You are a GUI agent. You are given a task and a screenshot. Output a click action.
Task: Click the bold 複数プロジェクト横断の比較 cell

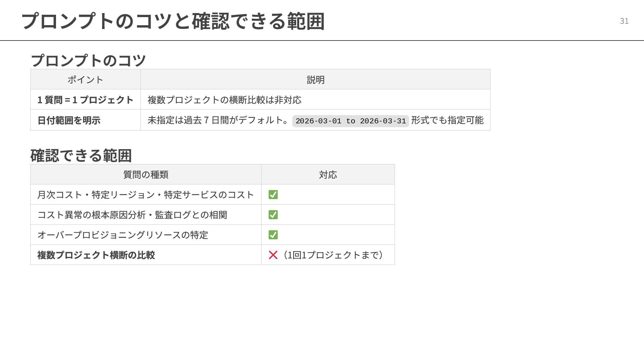(96, 255)
